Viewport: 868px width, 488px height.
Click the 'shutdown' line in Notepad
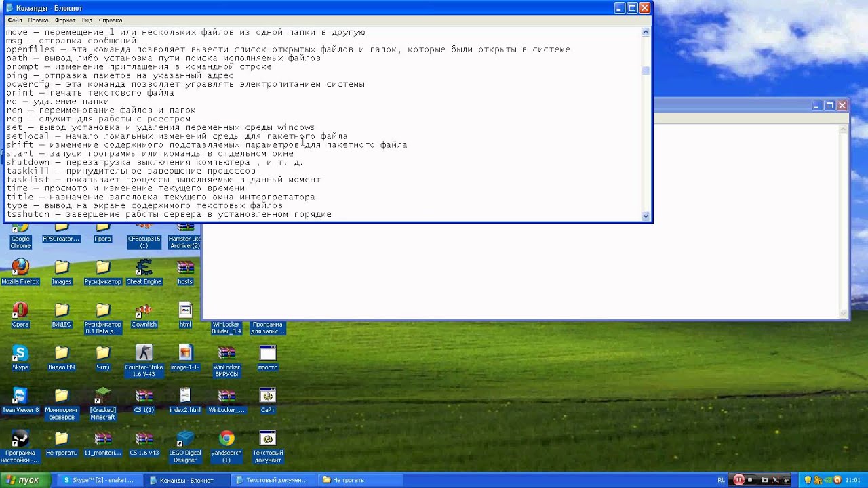click(x=155, y=162)
